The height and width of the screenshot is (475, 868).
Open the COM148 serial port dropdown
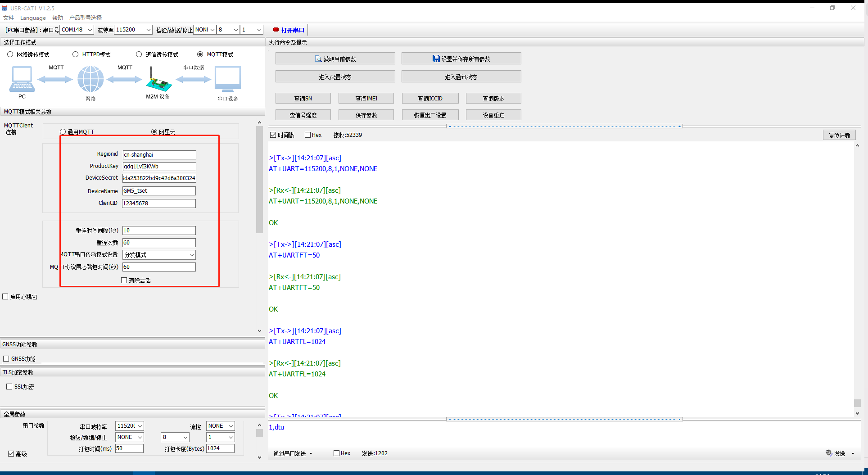pos(90,30)
